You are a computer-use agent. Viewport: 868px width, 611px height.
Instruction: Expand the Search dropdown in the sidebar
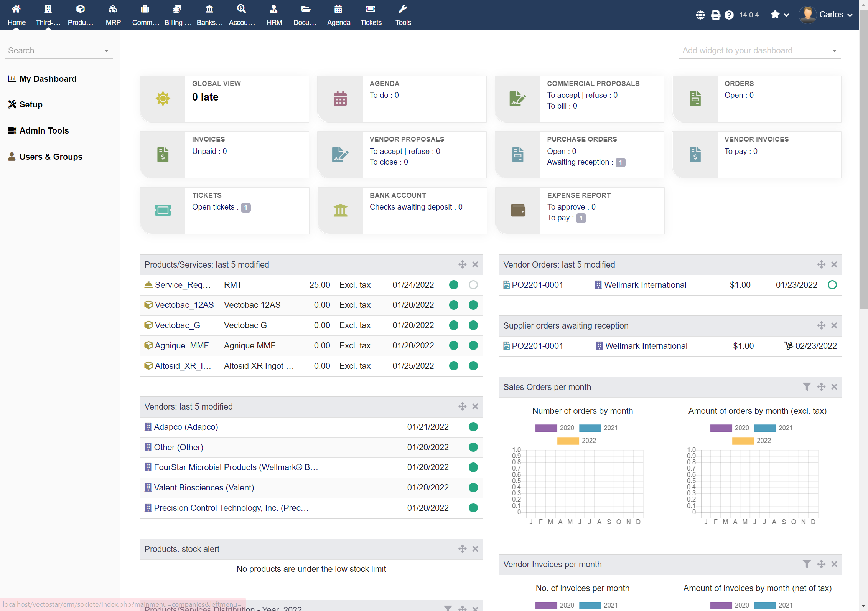tap(106, 50)
